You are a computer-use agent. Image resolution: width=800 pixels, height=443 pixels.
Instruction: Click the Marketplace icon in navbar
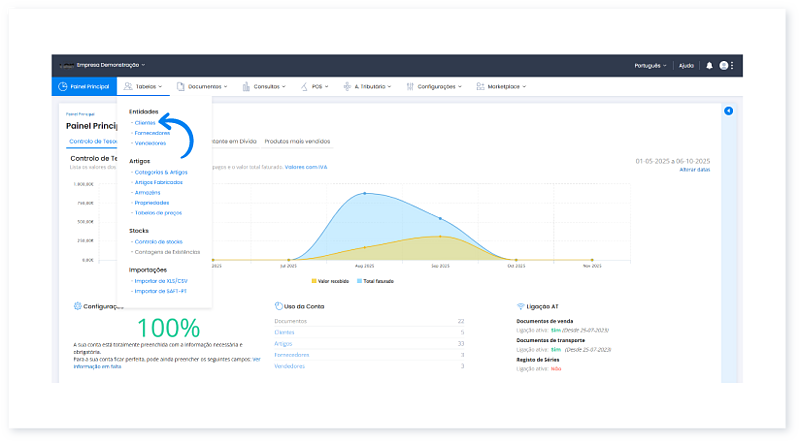pyautogui.click(x=481, y=87)
